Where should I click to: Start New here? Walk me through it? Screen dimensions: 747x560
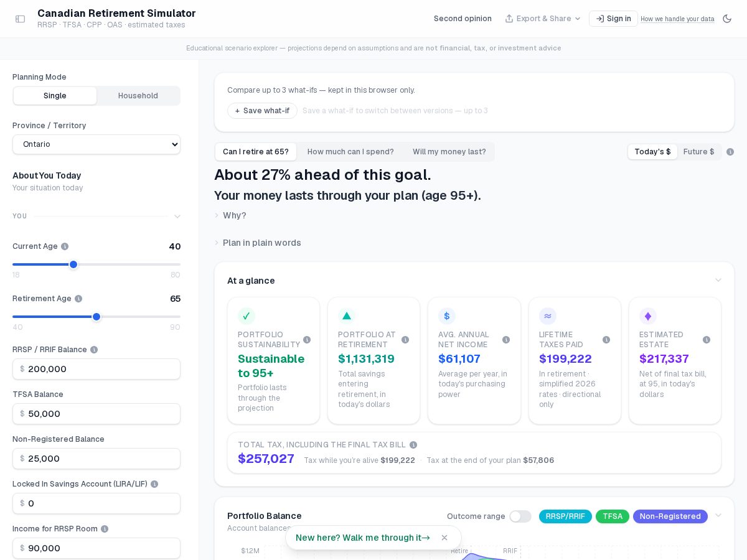[x=363, y=538]
